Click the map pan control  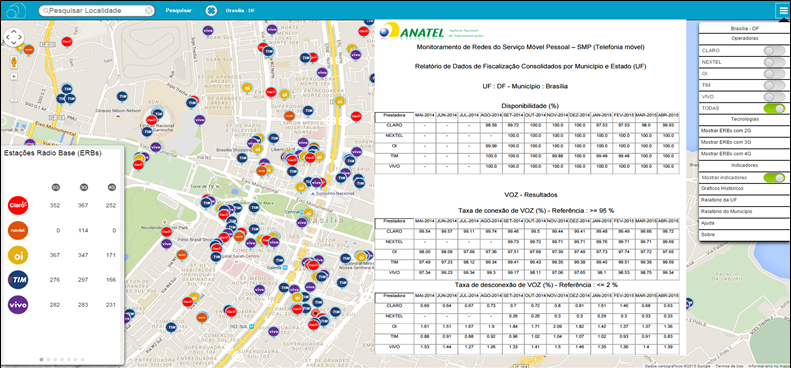tap(14, 37)
